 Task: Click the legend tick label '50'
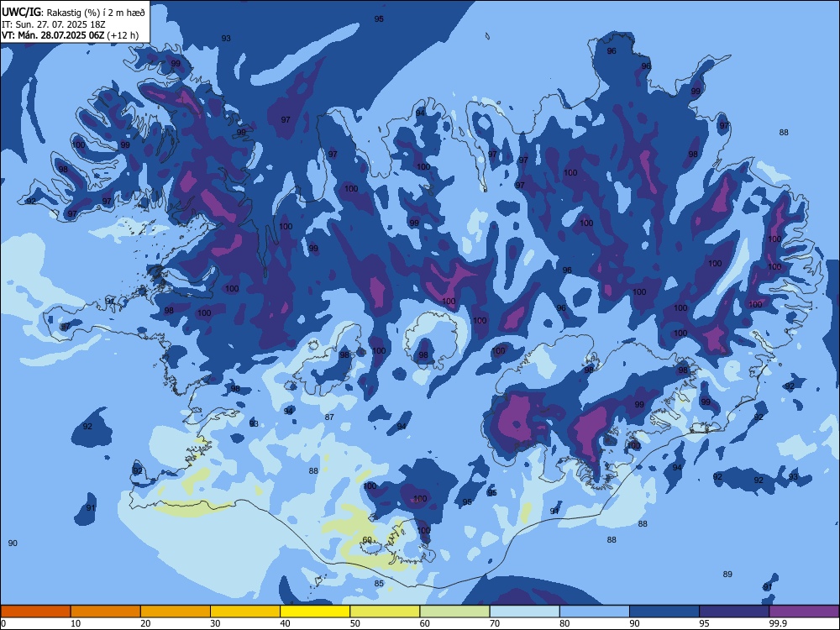pyautogui.click(x=354, y=623)
